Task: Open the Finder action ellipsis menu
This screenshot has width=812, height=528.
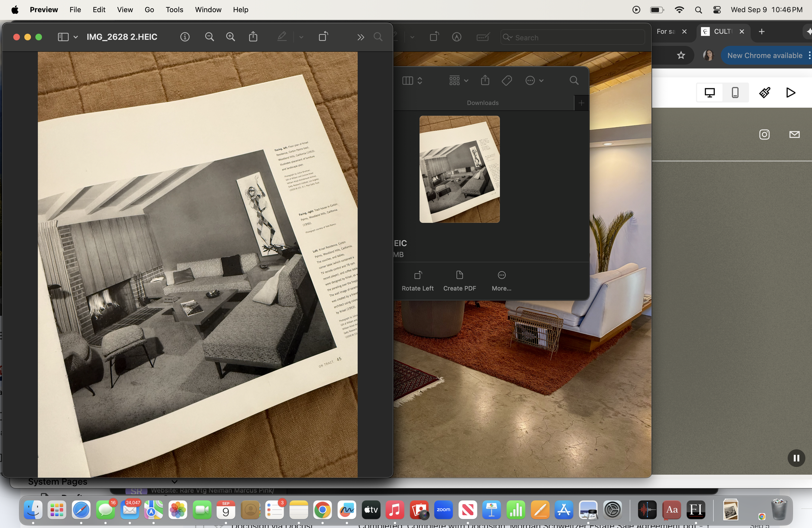Action: pyautogui.click(x=534, y=81)
